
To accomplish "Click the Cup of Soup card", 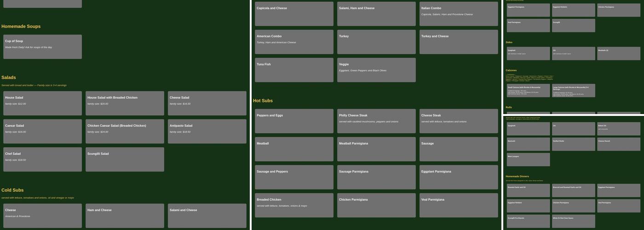I will tap(42, 46).
